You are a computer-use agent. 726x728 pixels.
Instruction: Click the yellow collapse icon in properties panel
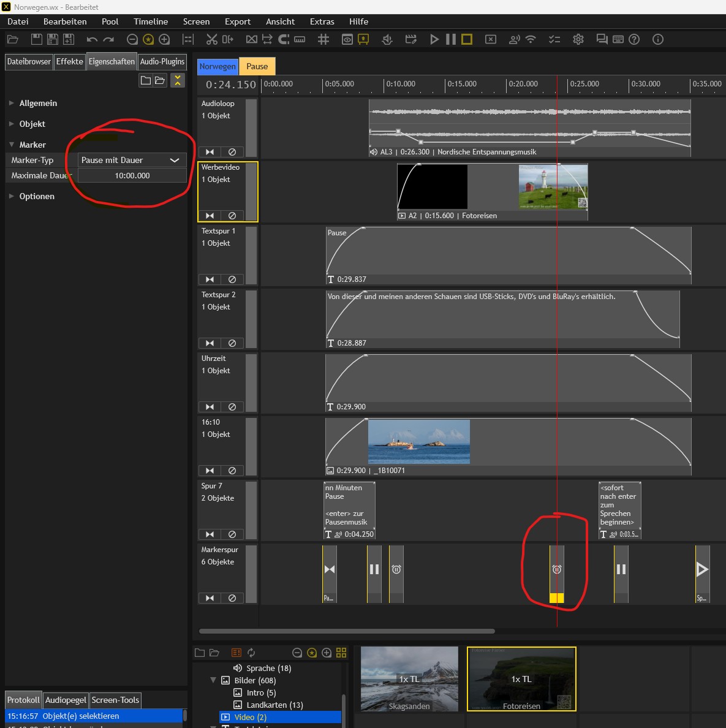[177, 80]
